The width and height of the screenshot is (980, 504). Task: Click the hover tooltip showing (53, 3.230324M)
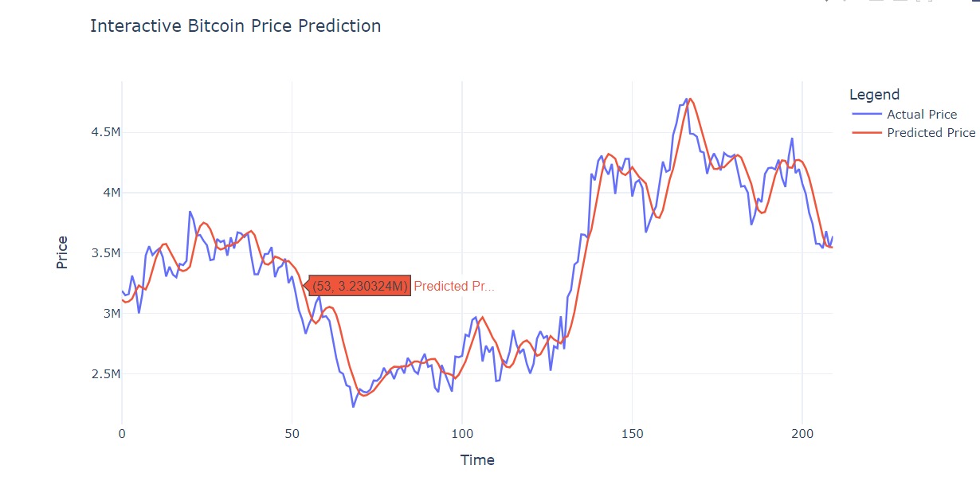pos(360,286)
